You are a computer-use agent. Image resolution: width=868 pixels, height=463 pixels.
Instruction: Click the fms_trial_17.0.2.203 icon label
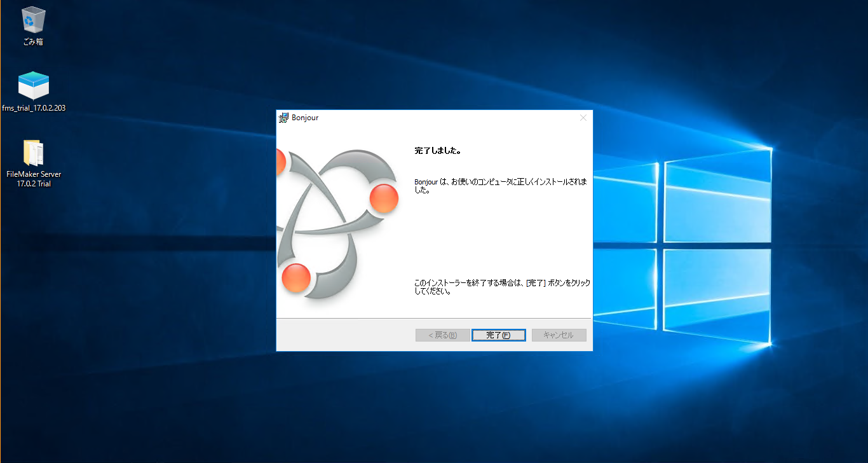[x=33, y=108]
